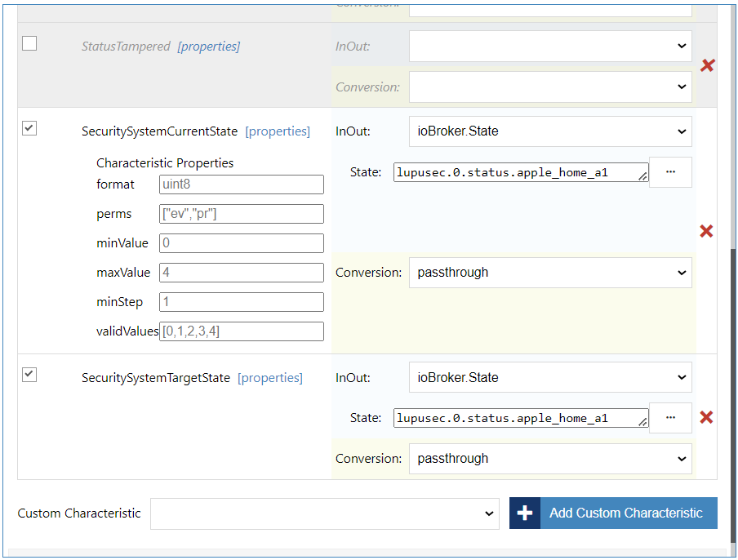Image resolution: width=738 pixels, height=560 pixels.
Task: Browse state for SecuritySystemCurrentState with ellipsis button
Action: tap(670, 172)
